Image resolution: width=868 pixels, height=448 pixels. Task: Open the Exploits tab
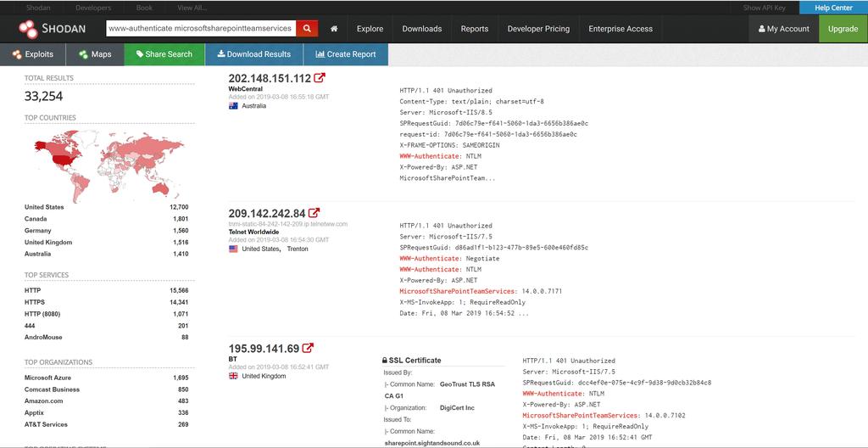coord(33,54)
